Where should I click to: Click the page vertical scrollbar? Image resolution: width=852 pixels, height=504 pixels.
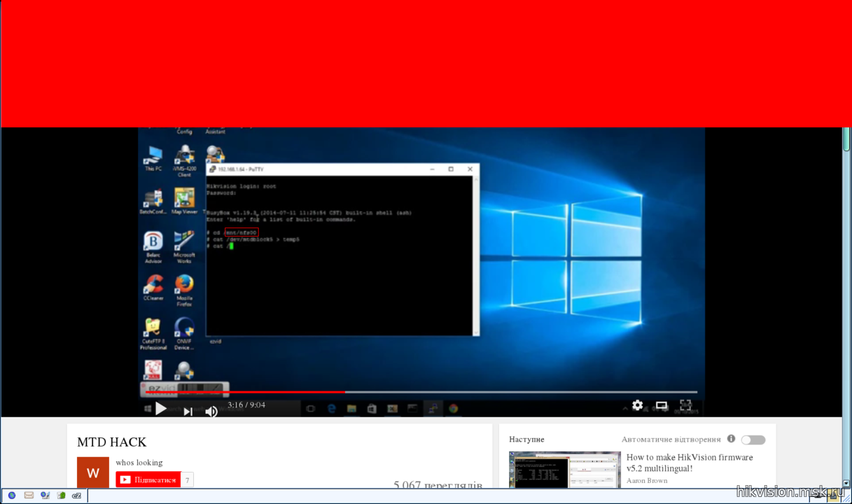coord(846,308)
